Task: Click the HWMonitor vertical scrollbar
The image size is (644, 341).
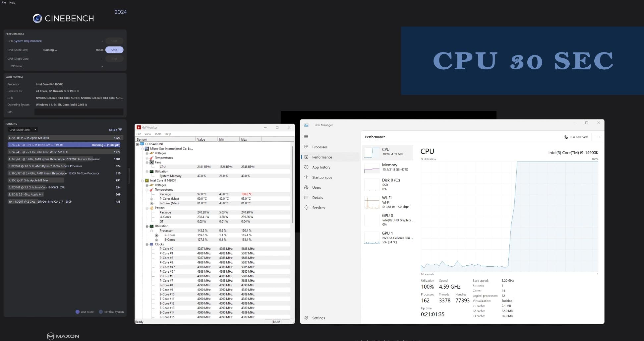Action: coord(292,184)
